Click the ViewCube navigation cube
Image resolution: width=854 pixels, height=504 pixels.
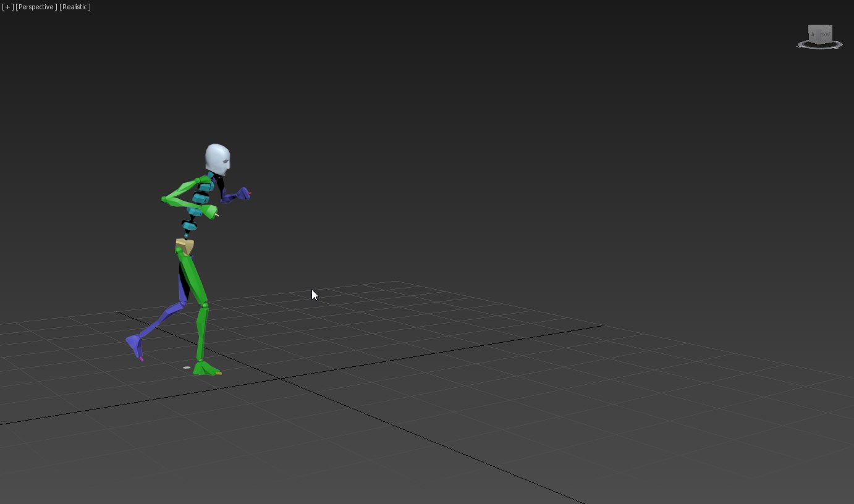coord(820,35)
